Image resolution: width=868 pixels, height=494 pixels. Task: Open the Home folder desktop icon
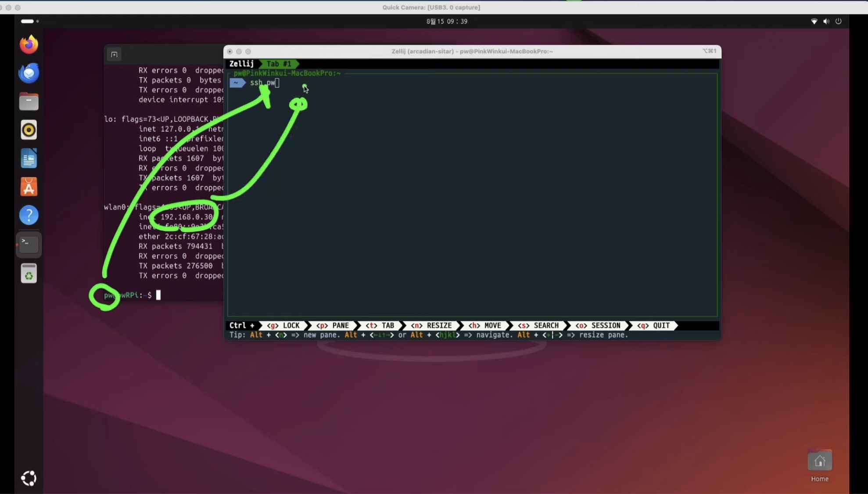coord(819,462)
